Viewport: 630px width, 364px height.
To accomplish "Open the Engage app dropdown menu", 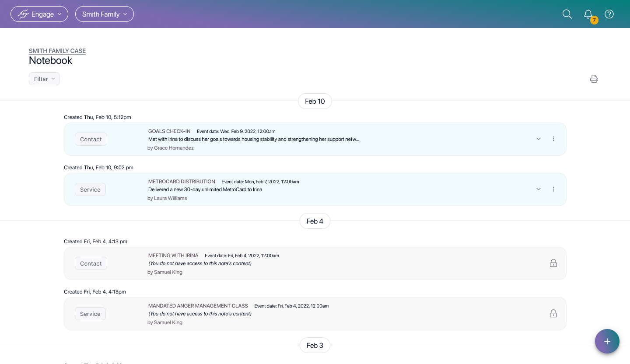I will (x=39, y=14).
